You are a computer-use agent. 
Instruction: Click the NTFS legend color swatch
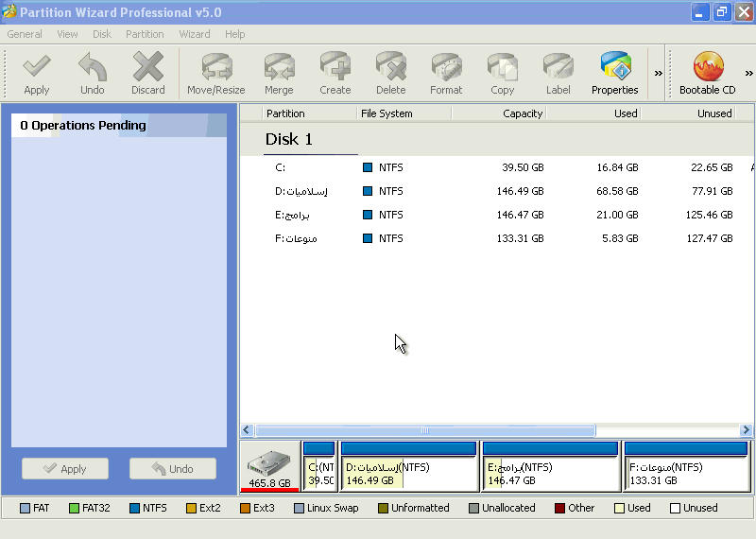pyautogui.click(x=135, y=508)
